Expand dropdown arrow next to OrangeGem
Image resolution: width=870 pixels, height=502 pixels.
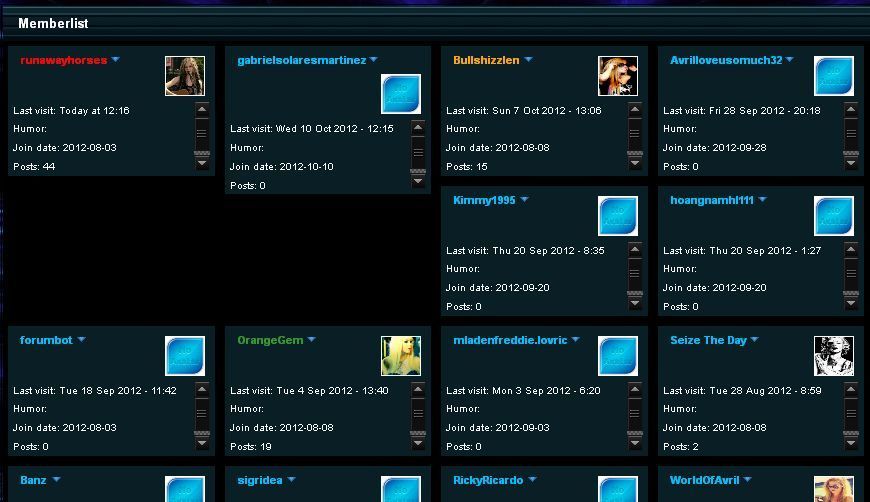point(311,339)
